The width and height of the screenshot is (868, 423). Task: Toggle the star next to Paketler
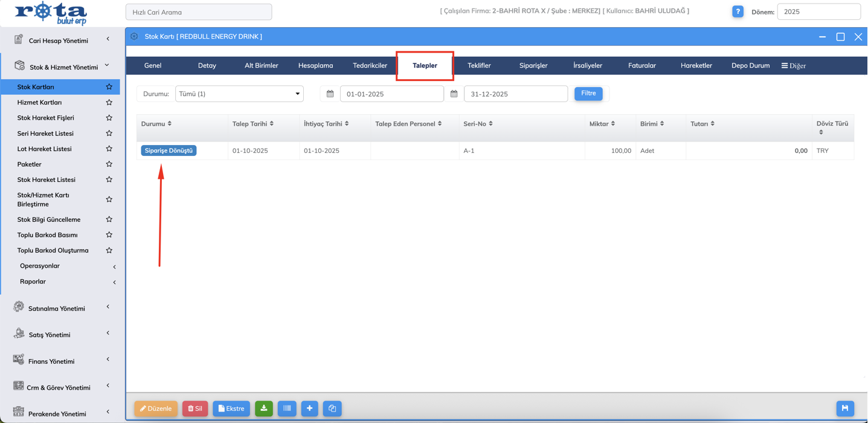tap(109, 164)
